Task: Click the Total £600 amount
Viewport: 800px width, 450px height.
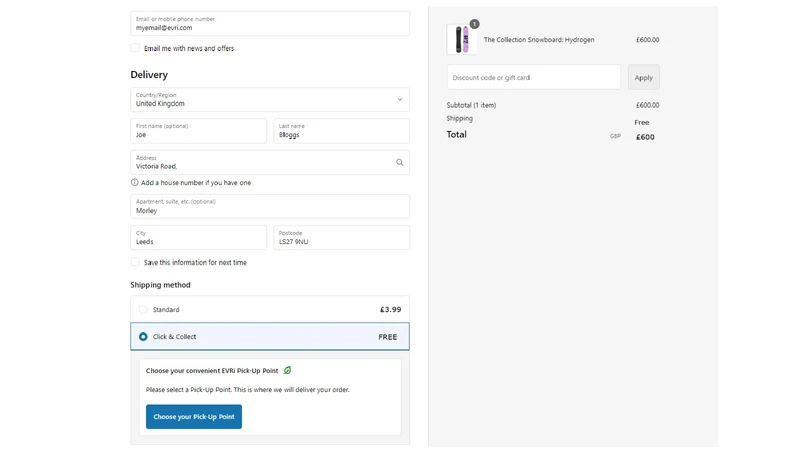Action: (x=645, y=137)
